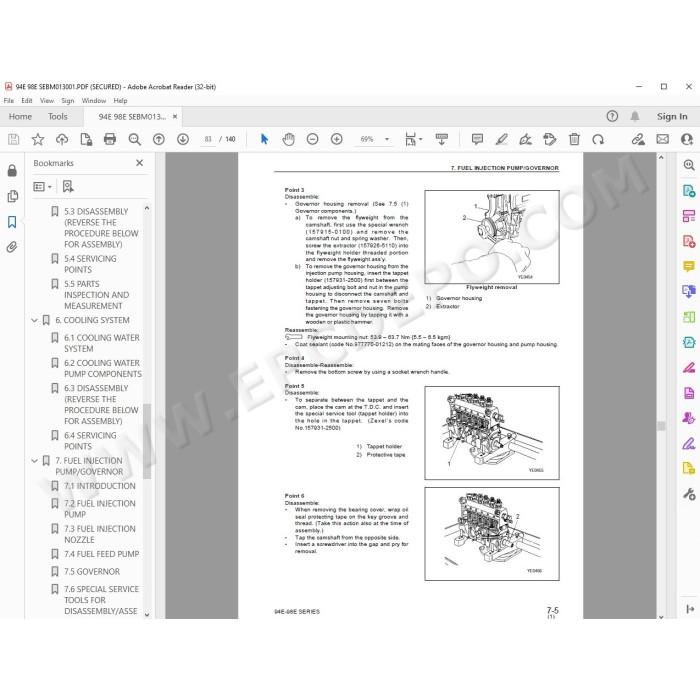Open bookmark 6.4 SERVICING POINTS
The height and width of the screenshot is (700, 700).
click(90, 441)
